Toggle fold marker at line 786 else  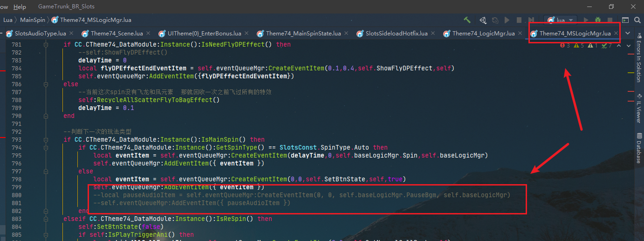46,84
